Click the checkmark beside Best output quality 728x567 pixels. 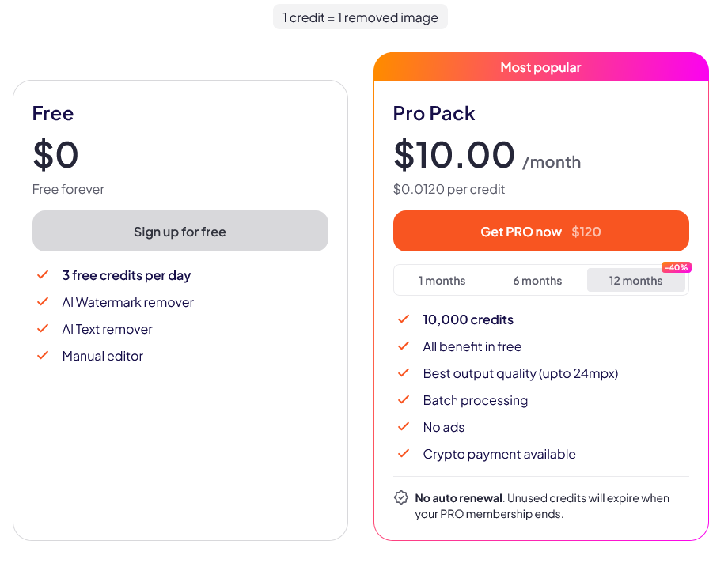pos(404,373)
